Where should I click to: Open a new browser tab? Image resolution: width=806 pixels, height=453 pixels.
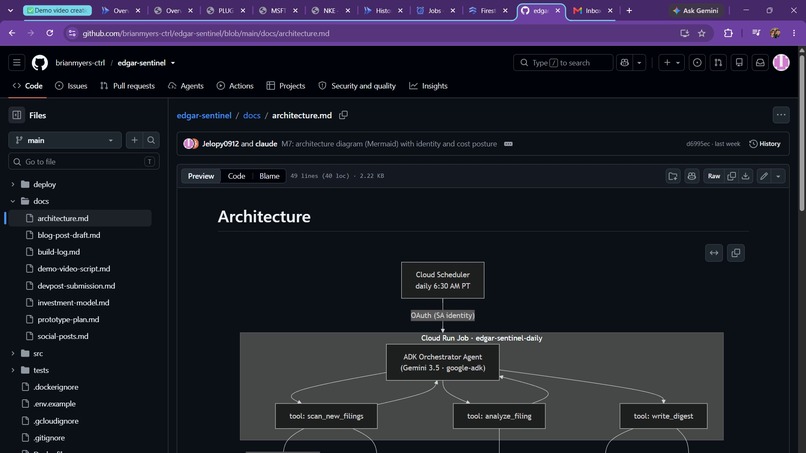click(x=629, y=10)
